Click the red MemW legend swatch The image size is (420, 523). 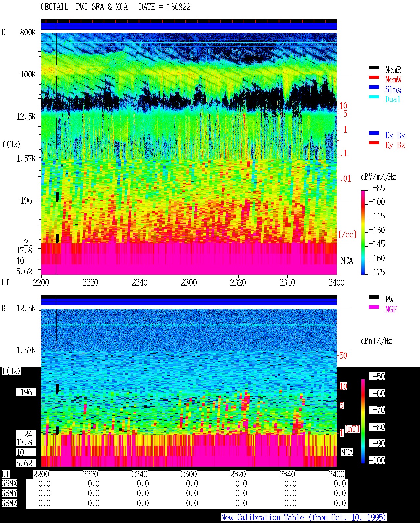coord(374,77)
